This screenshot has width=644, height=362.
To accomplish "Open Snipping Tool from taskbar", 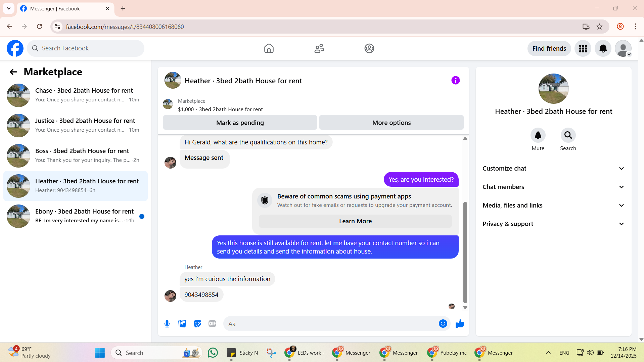I will 271,353.
